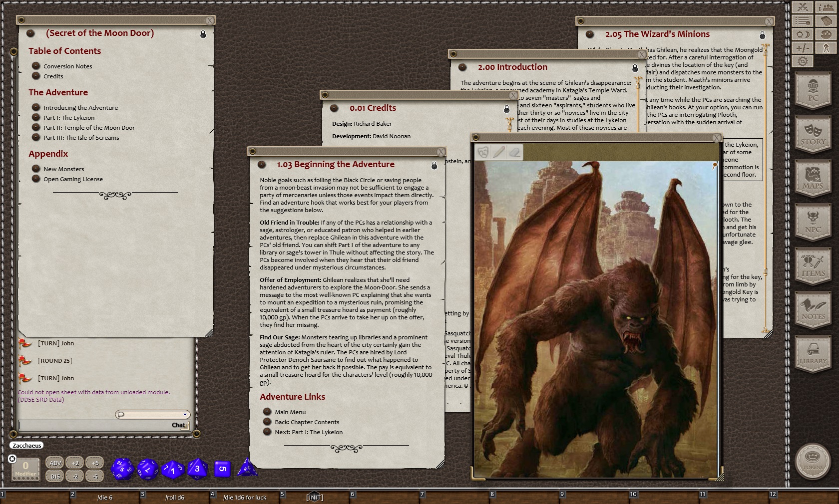Screen dimensions: 839x504
Task: Open the Combat Tracker crossed-swords icon
Action: pyautogui.click(x=803, y=7)
